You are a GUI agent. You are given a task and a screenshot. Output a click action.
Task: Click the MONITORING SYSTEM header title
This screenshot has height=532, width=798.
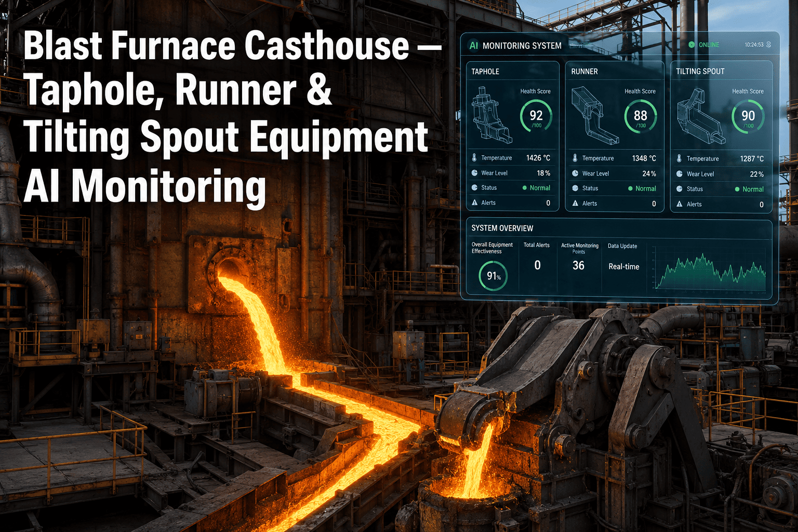pos(522,46)
